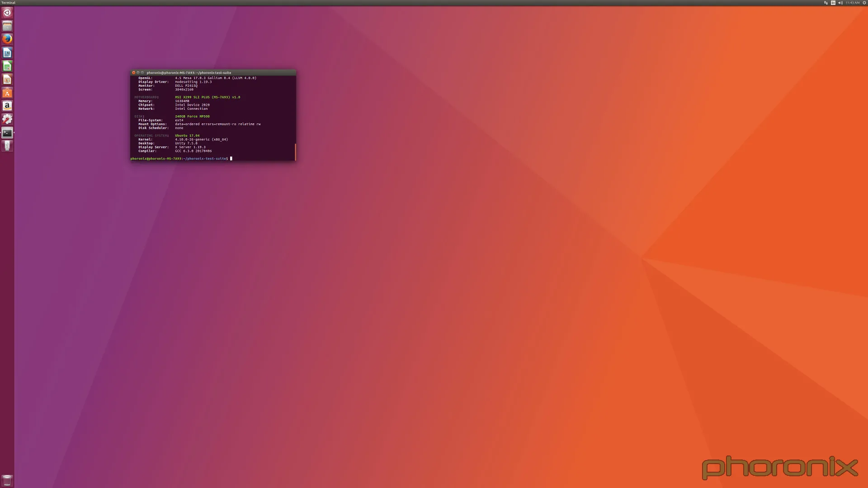Open the Ubuntu Dash search launcher

click(7, 13)
